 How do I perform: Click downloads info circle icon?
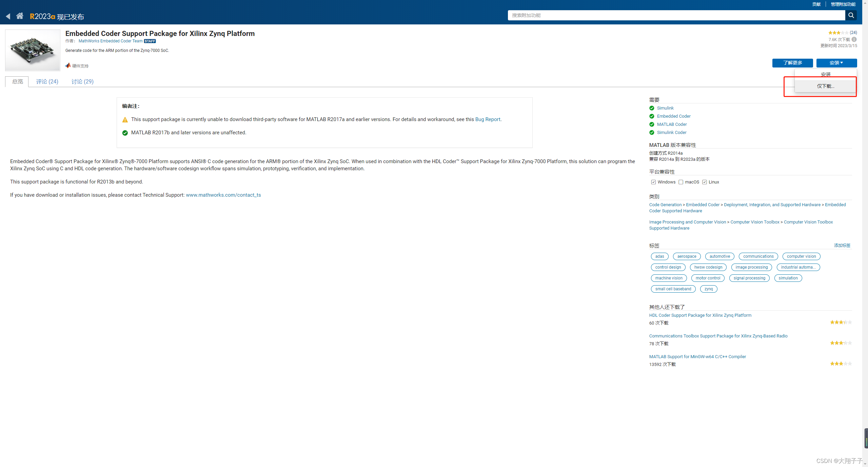tap(854, 39)
